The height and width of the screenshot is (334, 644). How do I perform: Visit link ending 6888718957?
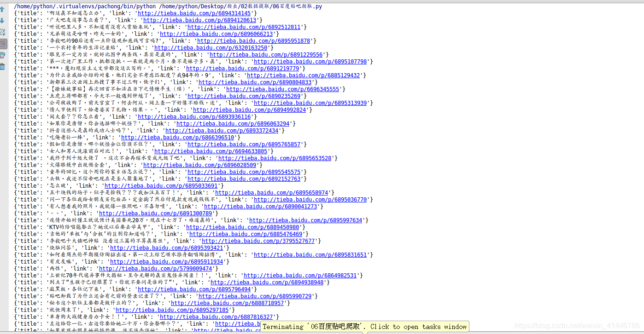point(228,303)
